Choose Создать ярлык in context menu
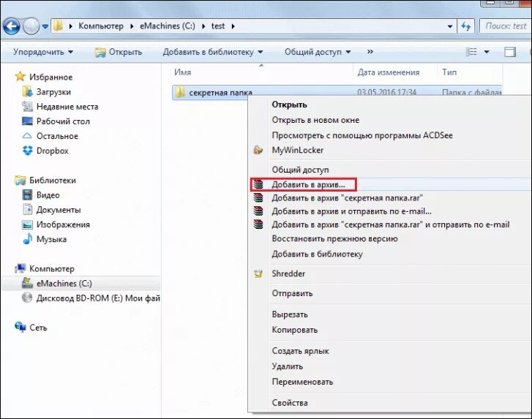 click(300, 351)
